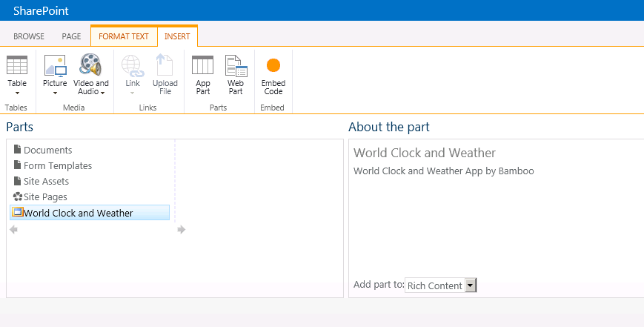Click the Site Pages library icon
The height and width of the screenshot is (327, 644).
18,196
